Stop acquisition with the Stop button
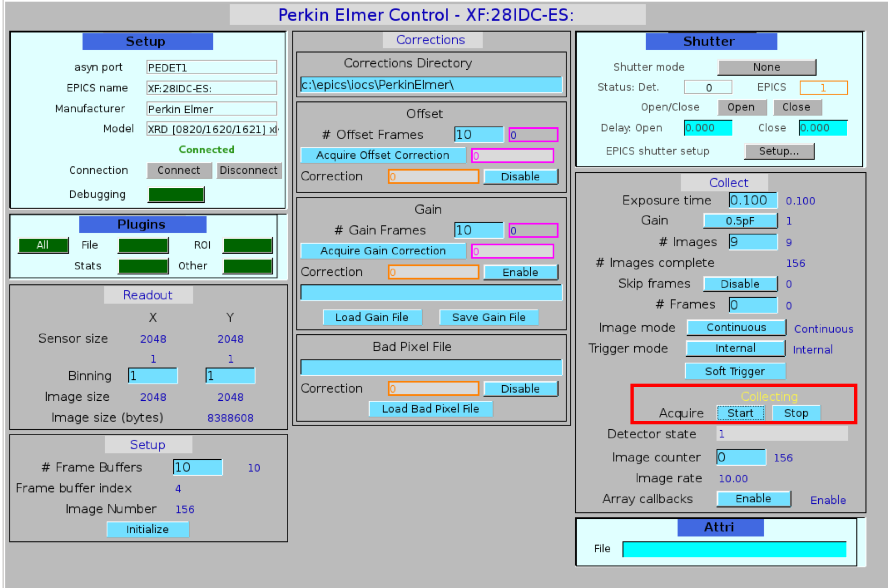 [x=796, y=413]
